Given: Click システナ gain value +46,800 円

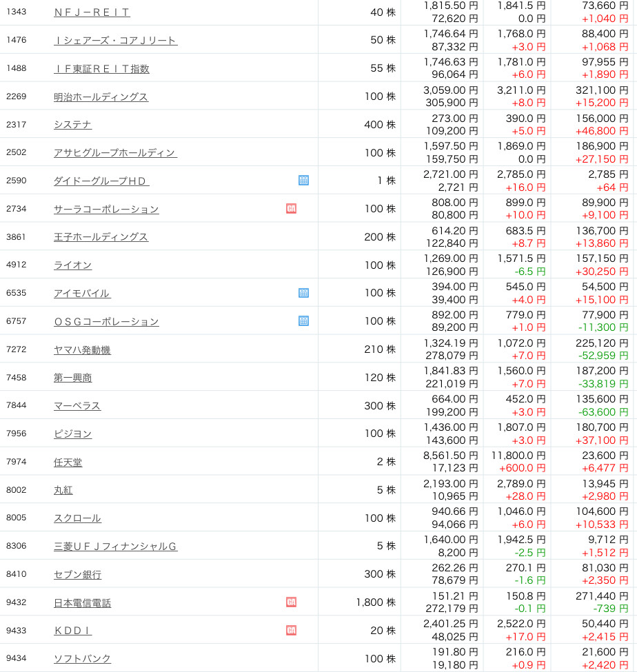Looking at the screenshot, I should pos(602,131).
